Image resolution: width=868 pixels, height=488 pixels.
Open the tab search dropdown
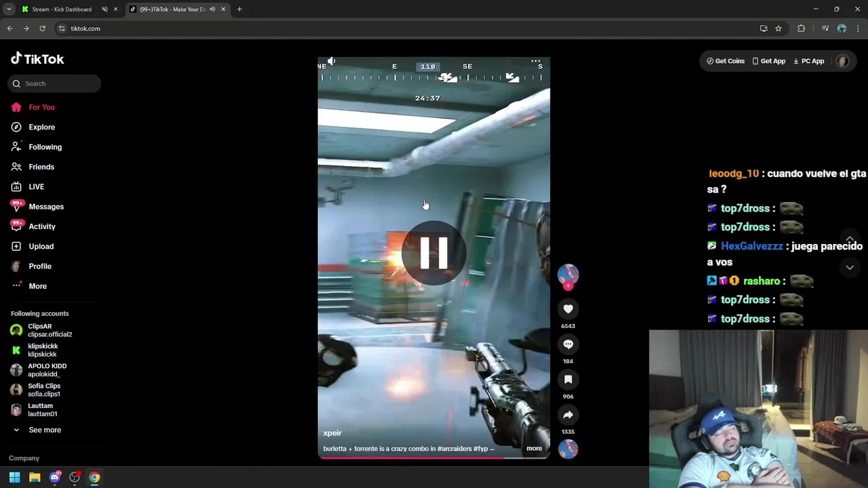pos(9,9)
